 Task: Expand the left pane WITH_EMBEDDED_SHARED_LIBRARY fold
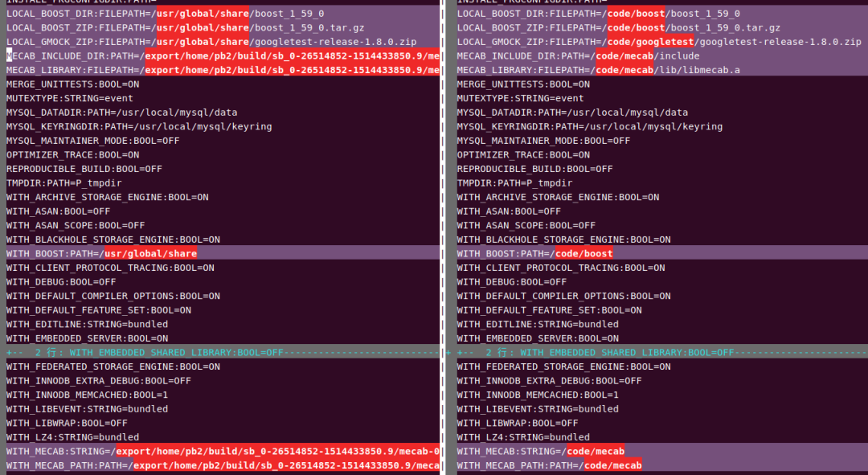(223, 352)
